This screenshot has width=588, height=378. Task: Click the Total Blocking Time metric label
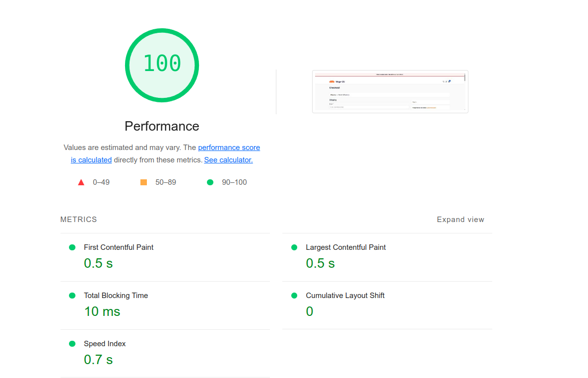116,296
